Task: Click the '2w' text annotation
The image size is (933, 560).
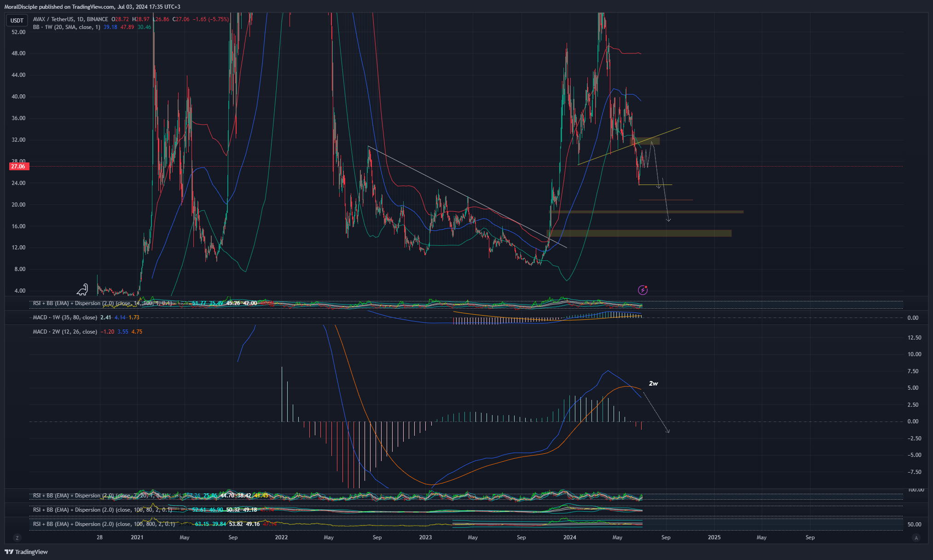Action: [653, 383]
